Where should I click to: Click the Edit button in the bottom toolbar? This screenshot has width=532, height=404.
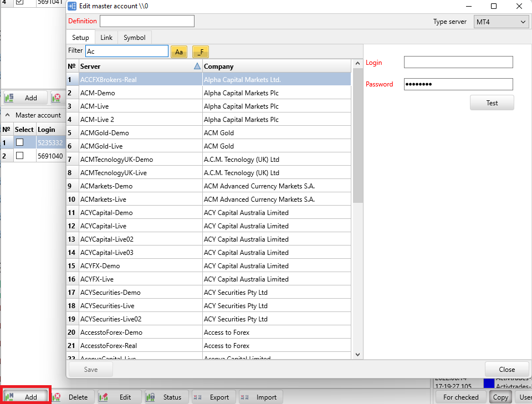[x=119, y=397]
